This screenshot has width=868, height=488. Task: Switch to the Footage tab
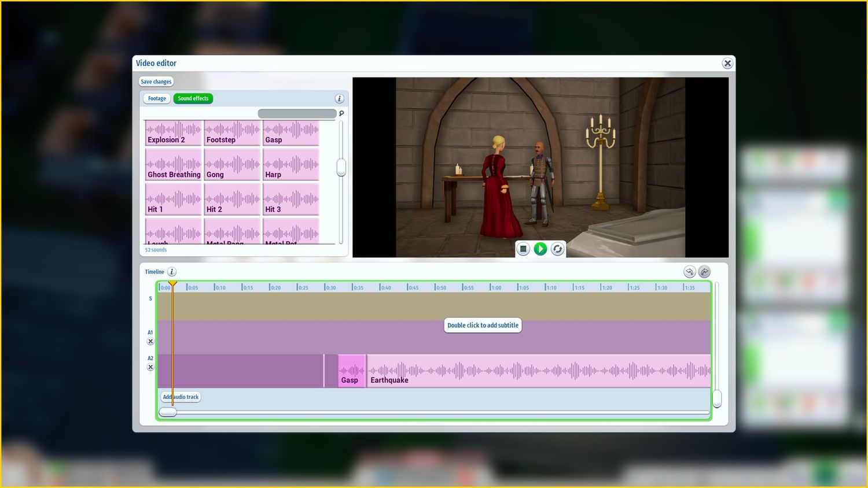pos(157,99)
